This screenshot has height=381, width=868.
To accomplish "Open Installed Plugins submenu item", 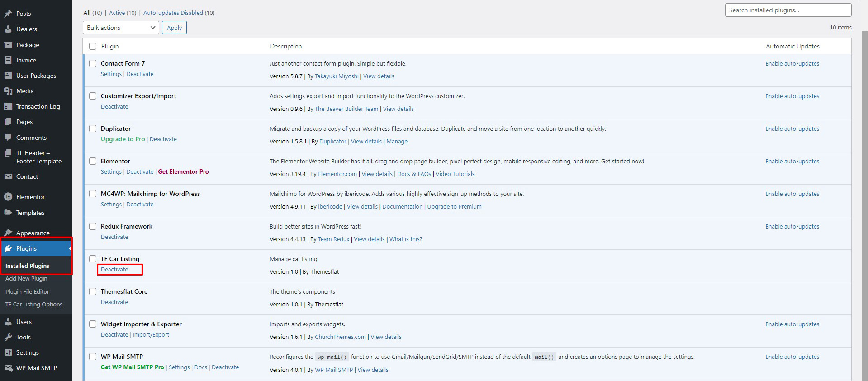I will pyautogui.click(x=27, y=266).
